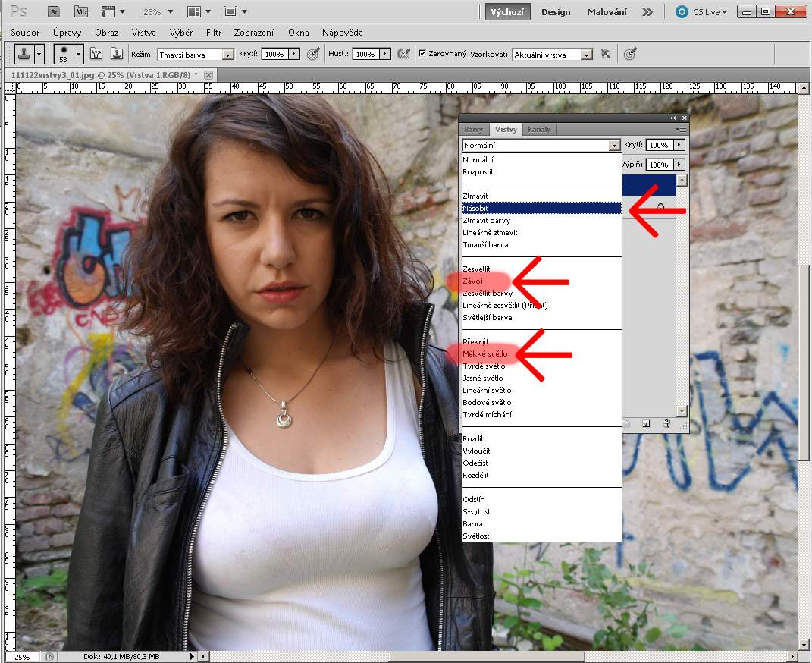Open the Krytí slider arrow in Layers panel
Viewport: 812px width, 663px height.
tap(679, 145)
